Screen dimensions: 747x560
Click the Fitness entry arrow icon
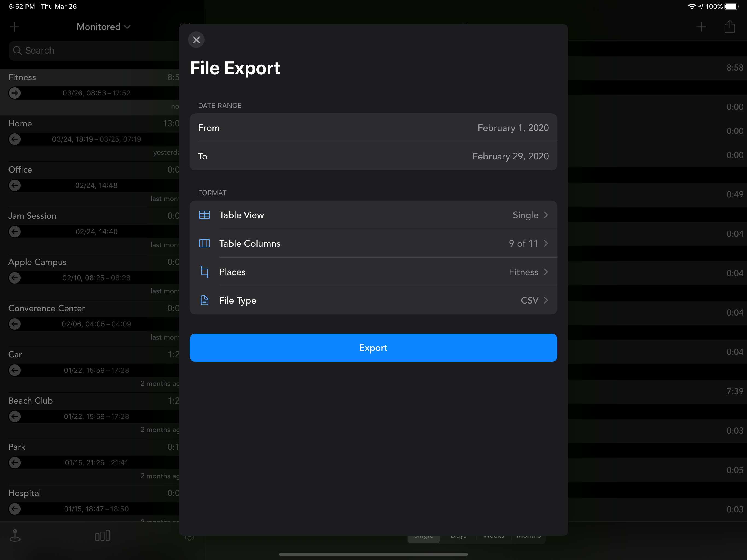[x=14, y=93]
